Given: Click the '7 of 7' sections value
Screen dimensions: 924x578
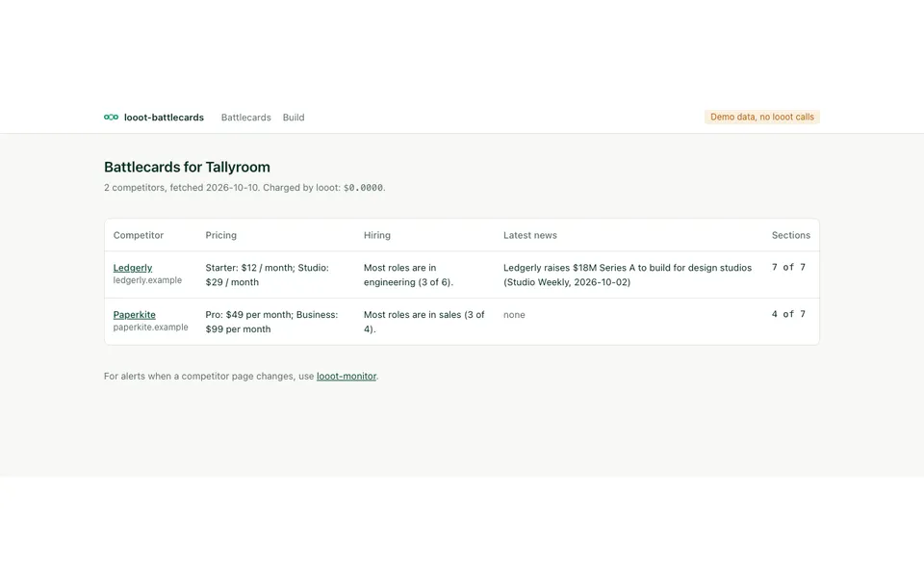Looking at the screenshot, I should (x=788, y=267).
